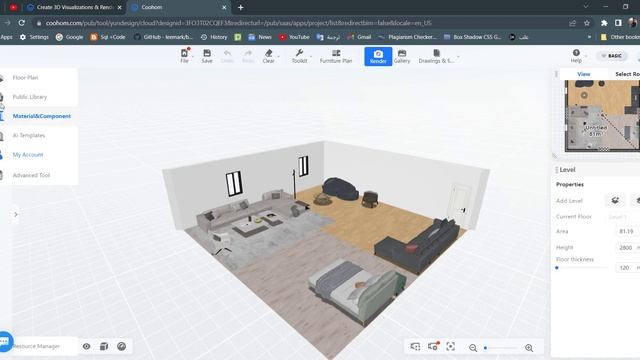Click the browser address bar URL
640x360 pixels.
pyautogui.click(x=238, y=23)
